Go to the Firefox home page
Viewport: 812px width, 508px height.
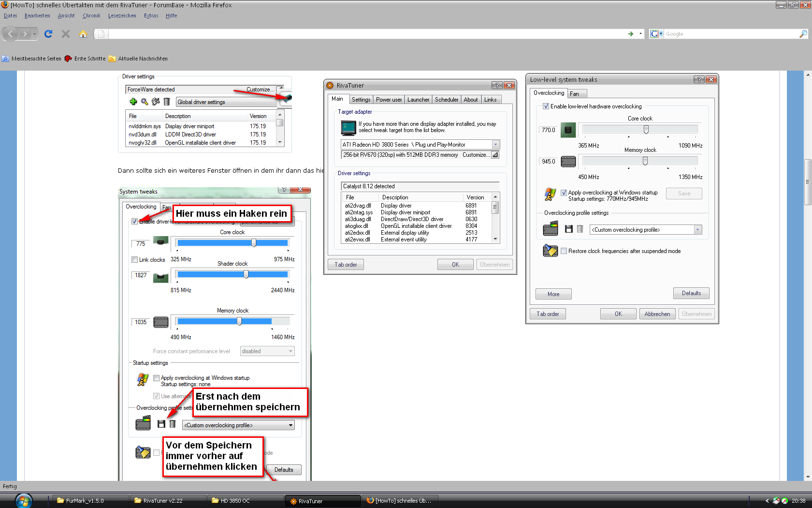click(83, 34)
